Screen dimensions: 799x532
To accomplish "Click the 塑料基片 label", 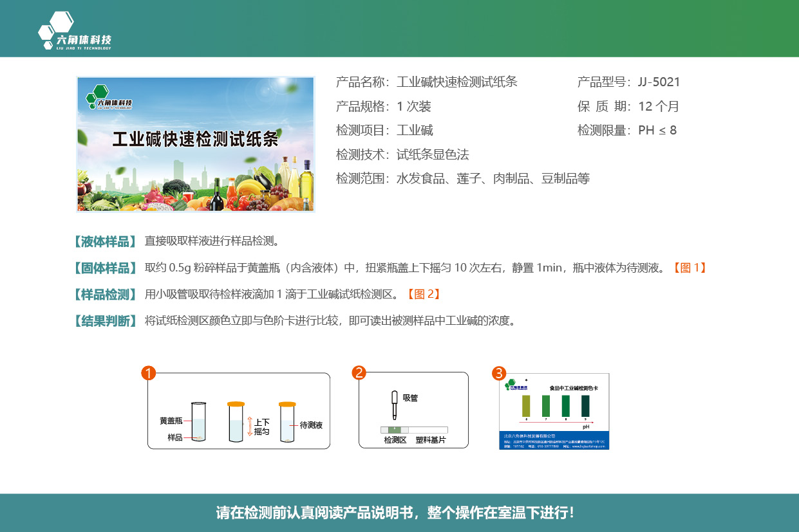I will 431,440.
